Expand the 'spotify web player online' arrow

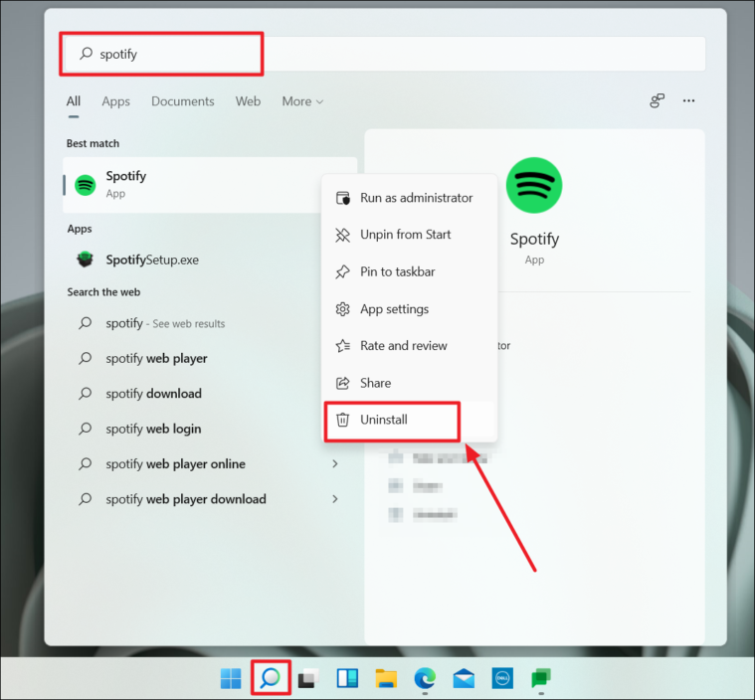[x=335, y=463]
